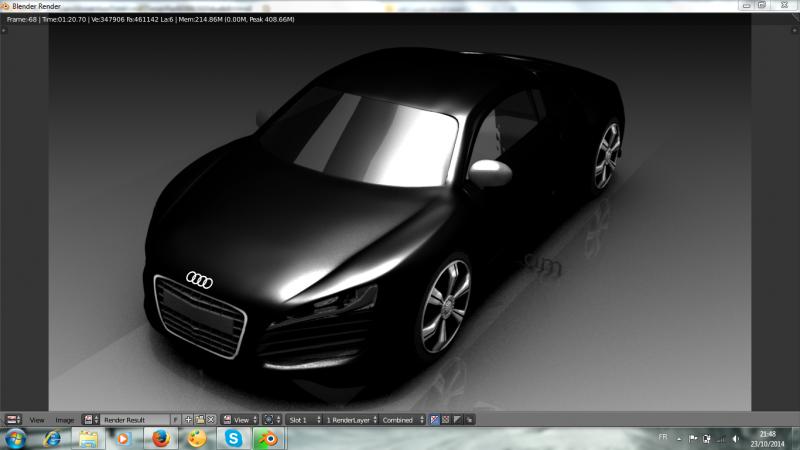The height and width of the screenshot is (450, 800).
Task: Toggle Color channel display button
Action: pos(446,420)
